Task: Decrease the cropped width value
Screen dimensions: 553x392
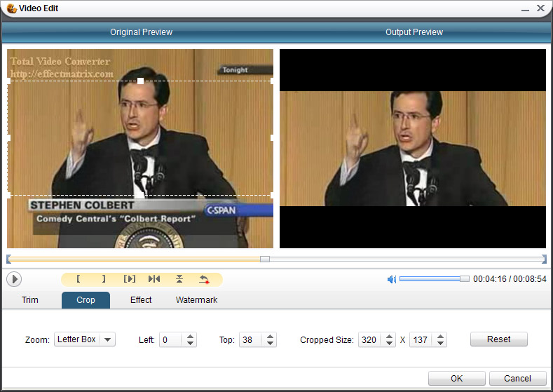Action: point(389,343)
